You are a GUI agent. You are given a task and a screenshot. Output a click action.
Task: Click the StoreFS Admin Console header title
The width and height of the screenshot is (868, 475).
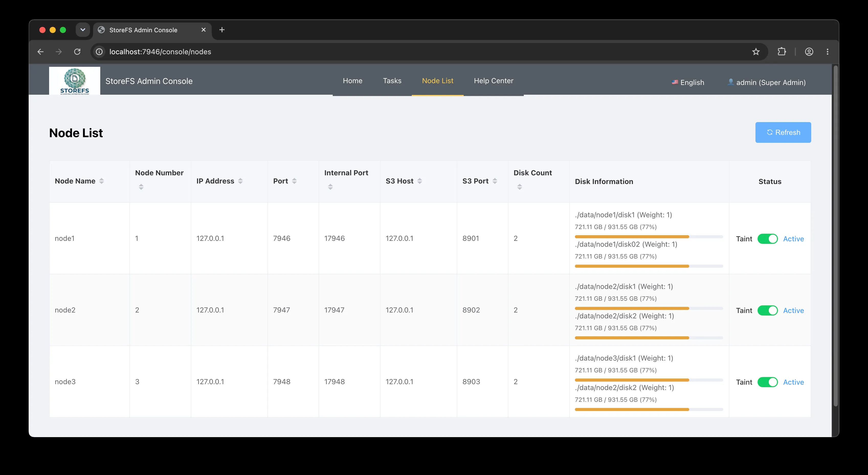point(149,81)
